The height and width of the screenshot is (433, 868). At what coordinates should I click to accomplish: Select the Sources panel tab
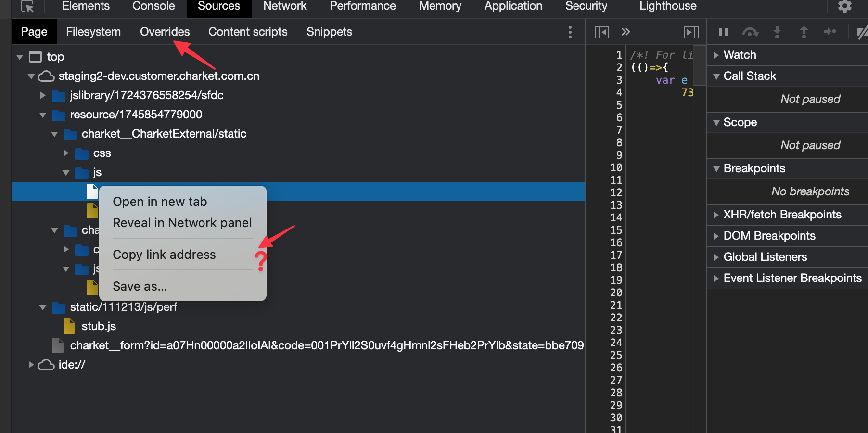click(219, 6)
